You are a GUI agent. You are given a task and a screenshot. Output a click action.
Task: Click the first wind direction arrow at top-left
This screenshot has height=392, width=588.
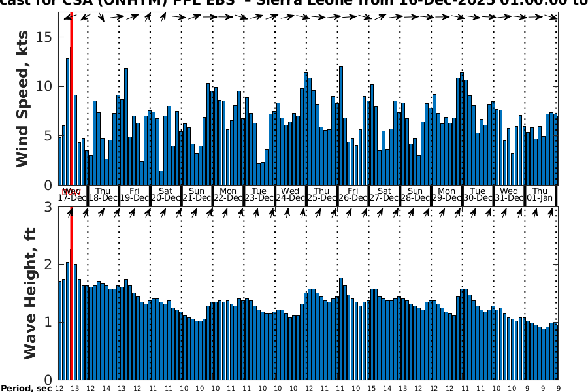[69, 16]
